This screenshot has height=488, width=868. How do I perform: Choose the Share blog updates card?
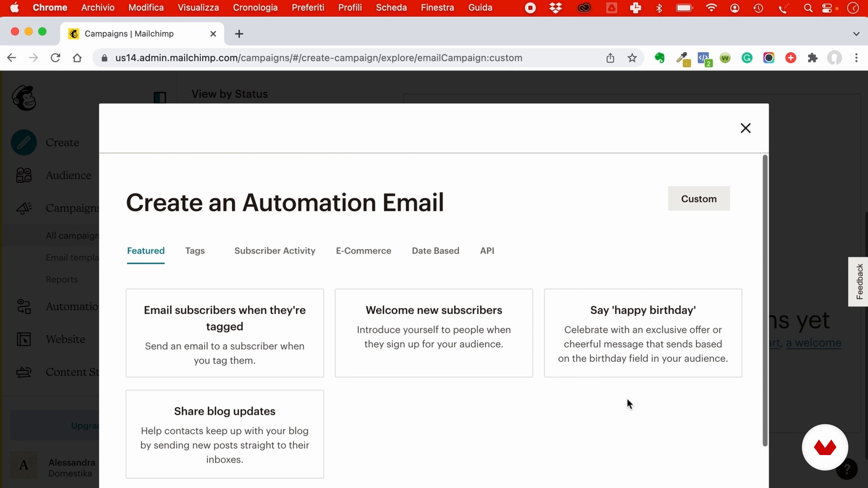point(225,434)
